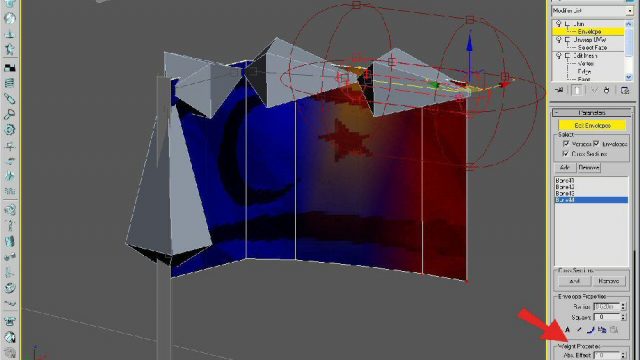Image resolution: width=640 pixels, height=360 pixels.
Task: Adjust Abs. Effect spinner arrows
Action: point(623,356)
